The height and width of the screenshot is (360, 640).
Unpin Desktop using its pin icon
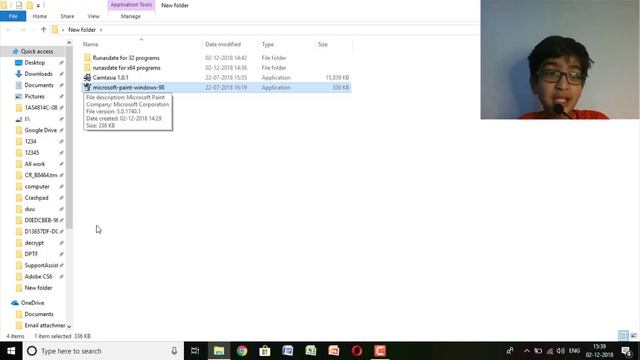61,63
